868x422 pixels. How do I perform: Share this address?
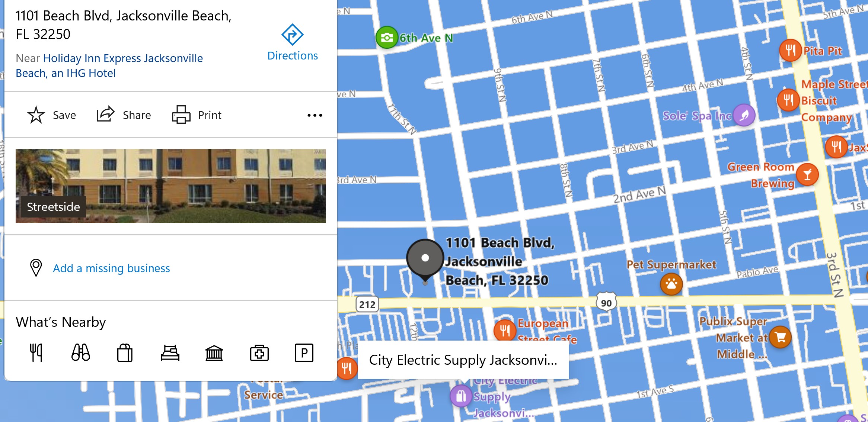coord(105,115)
